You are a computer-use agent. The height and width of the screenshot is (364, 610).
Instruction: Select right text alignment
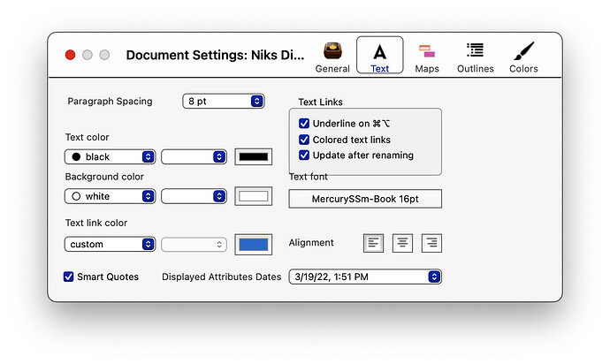click(431, 243)
